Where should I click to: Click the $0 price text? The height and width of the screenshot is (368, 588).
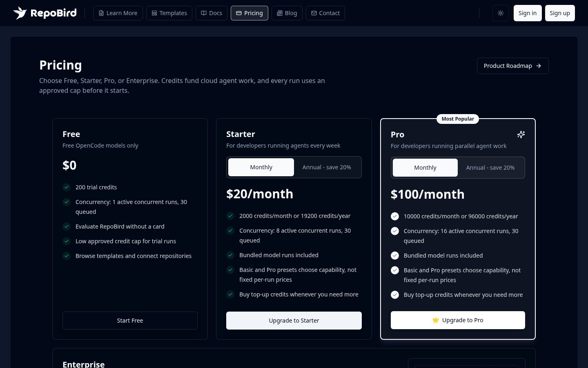pyautogui.click(x=69, y=165)
